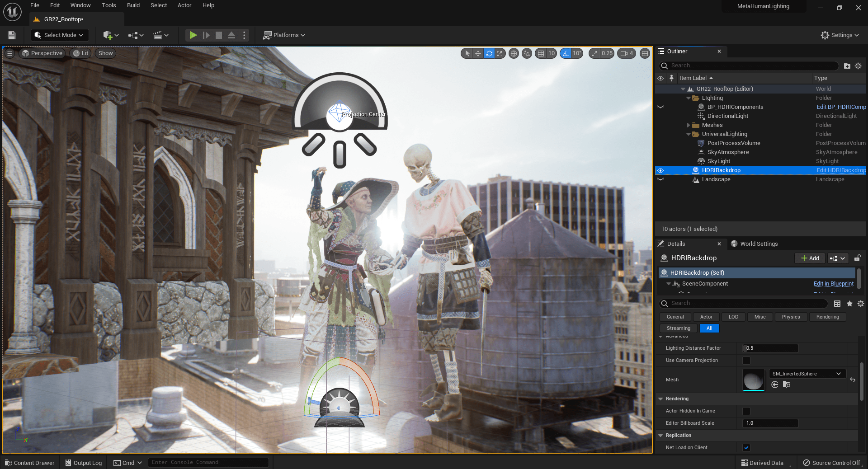Expand the Meshes folder in Outliner
This screenshot has width=868, height=469.
[689, 125]
